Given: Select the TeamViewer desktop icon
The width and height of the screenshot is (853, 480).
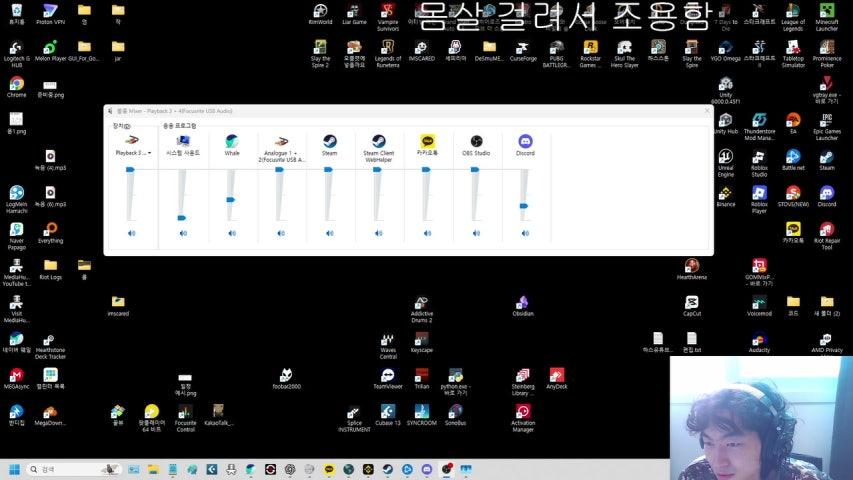Looking at the screenshot, I should (387, 379).
